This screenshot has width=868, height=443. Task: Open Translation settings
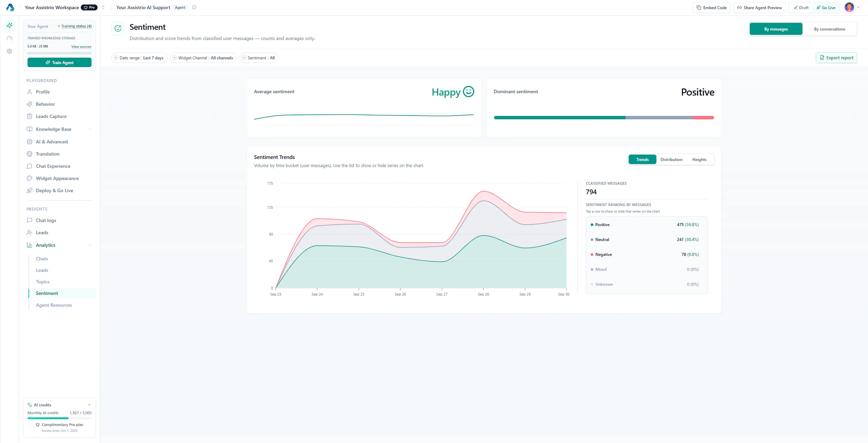point(59,154)
